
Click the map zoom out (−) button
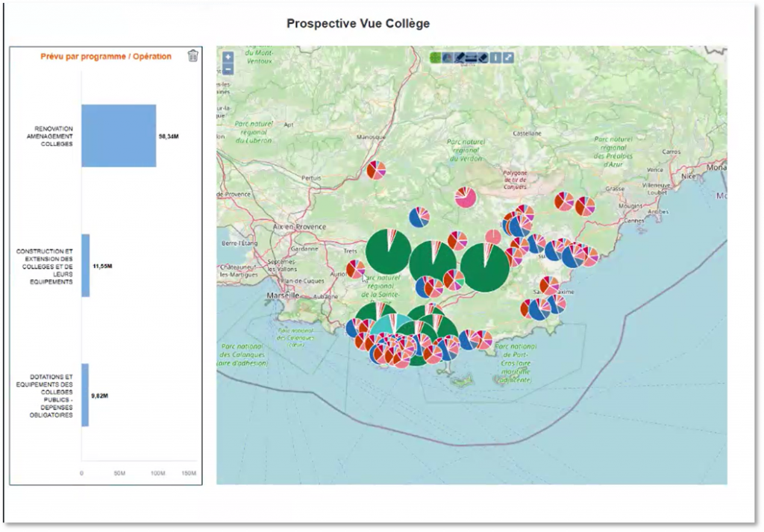228,69
